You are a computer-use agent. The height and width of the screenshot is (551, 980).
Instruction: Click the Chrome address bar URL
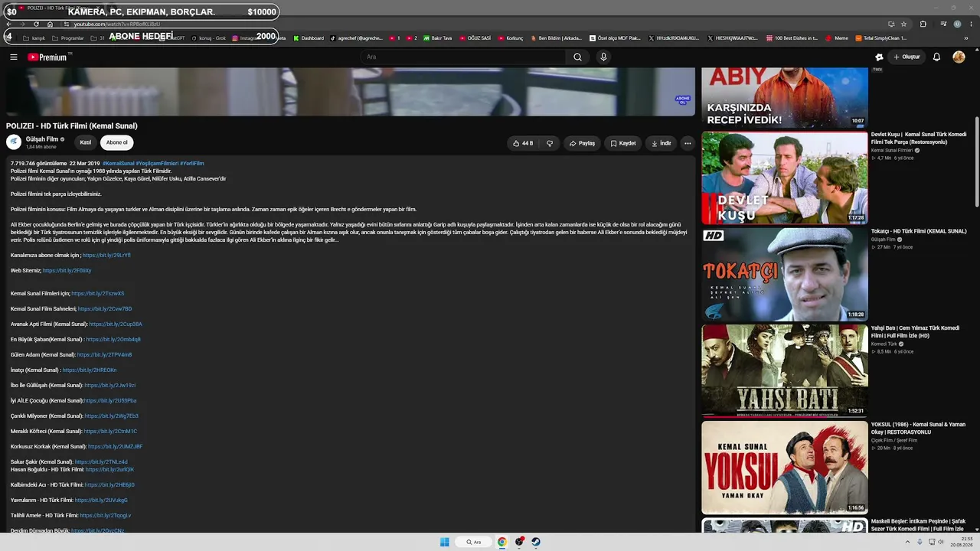click(x=117, y=24)
